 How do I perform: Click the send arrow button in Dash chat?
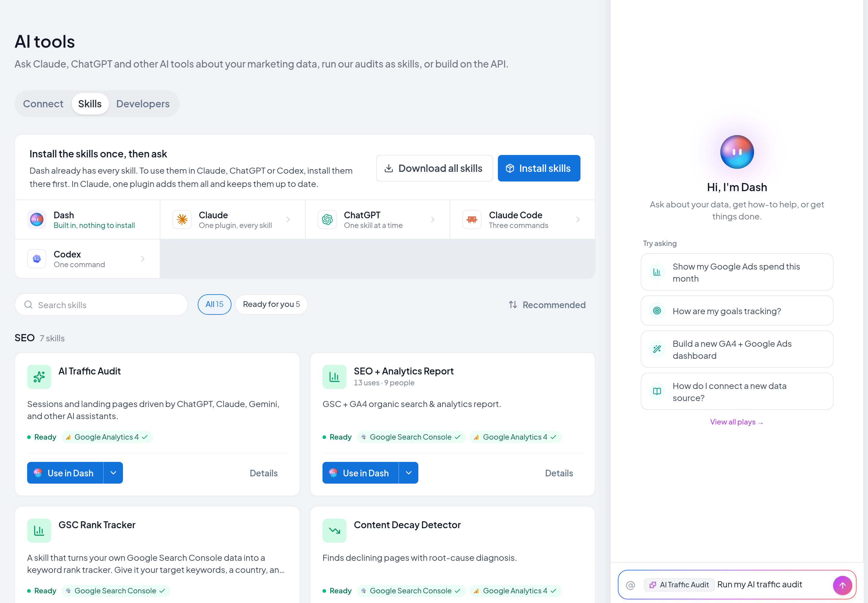(x=842, y=585)
